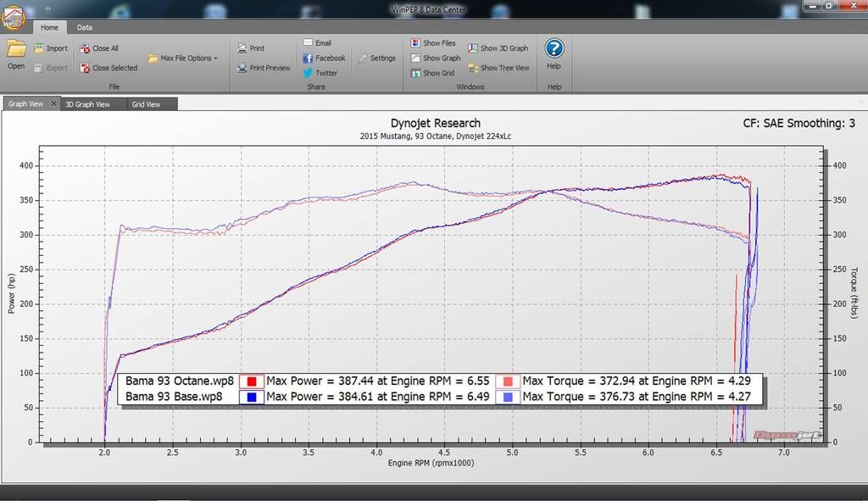Switch to the Home ribbon tab
Screen dimensions: 868x501
coord(49,27)
